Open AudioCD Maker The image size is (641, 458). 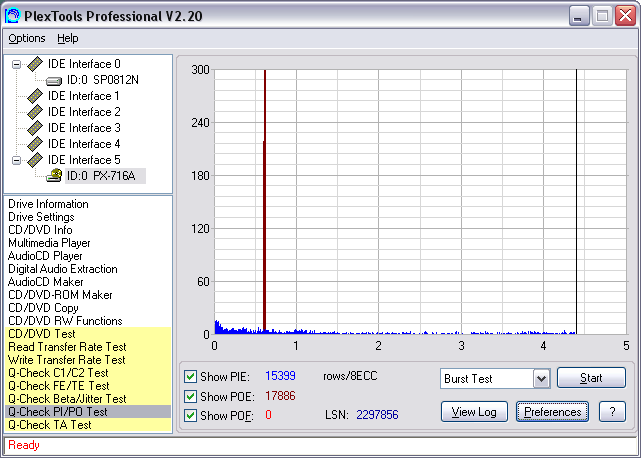[x=45, y=282]
